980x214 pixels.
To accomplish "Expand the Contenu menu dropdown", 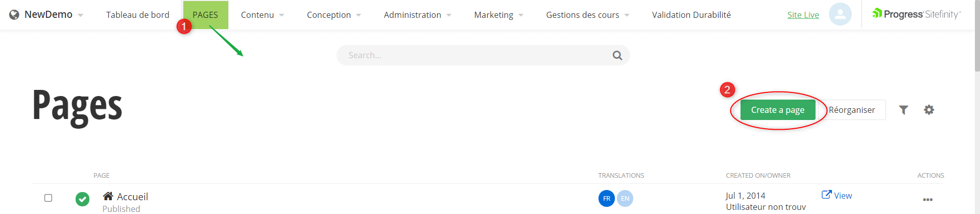I will click(262, 15).
